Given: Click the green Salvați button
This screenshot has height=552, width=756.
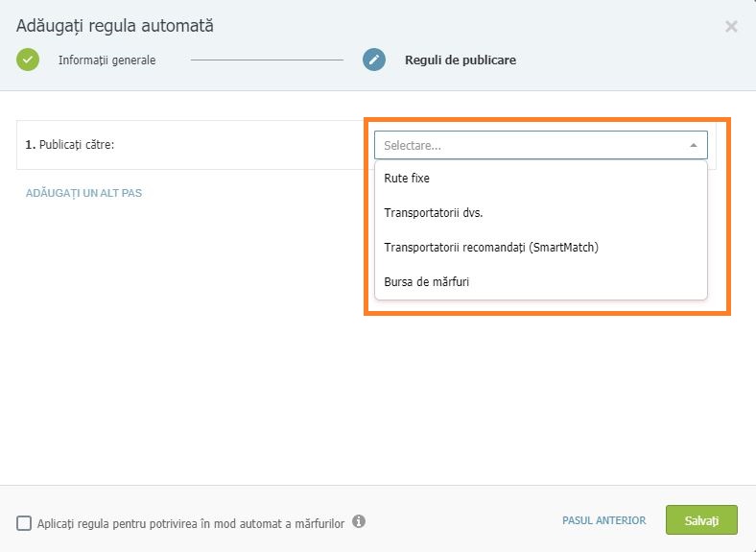Looking at the screenshot, I should point(701,520).
